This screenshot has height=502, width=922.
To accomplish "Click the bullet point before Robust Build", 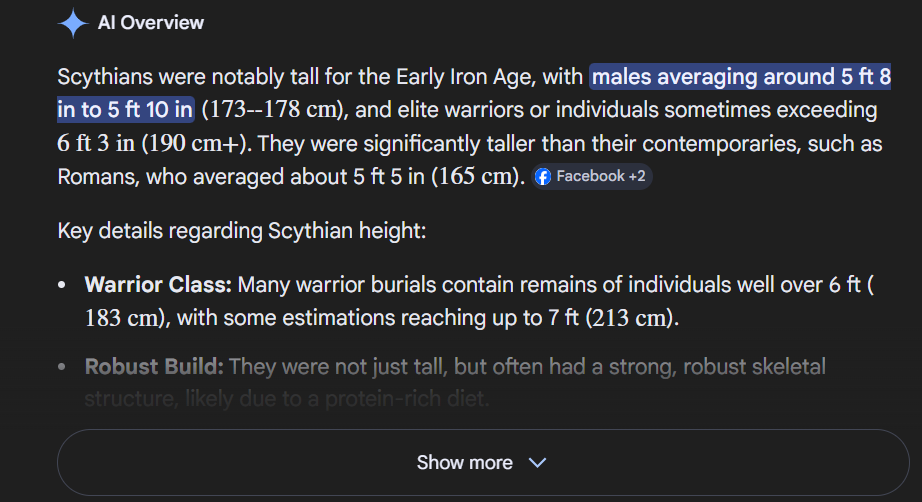I will (x=63, y=367).
